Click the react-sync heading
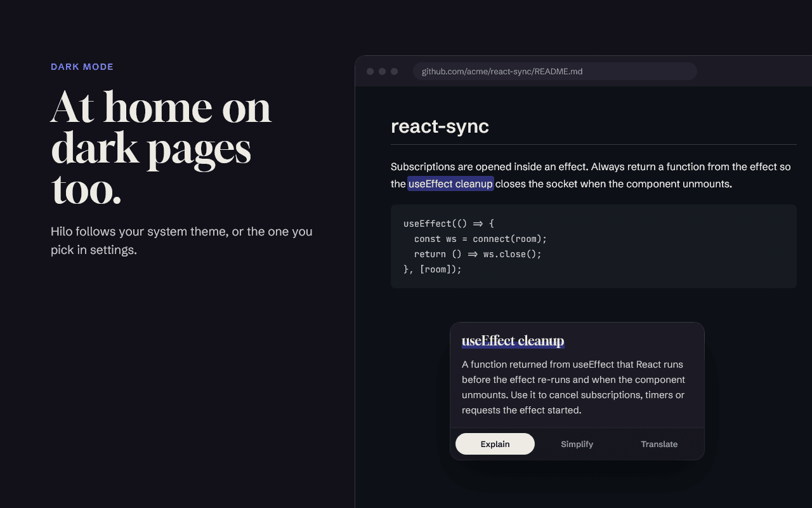 [x=440, y=126]
